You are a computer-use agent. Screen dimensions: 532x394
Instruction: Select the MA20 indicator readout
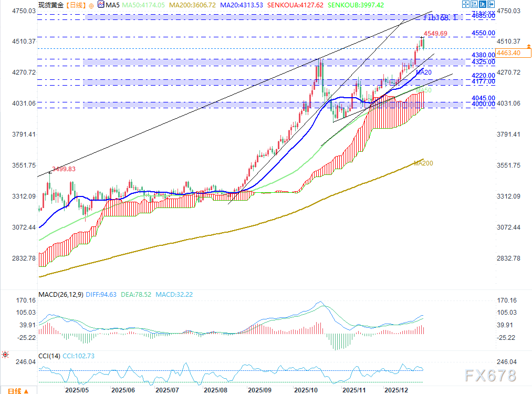[242, 5]
